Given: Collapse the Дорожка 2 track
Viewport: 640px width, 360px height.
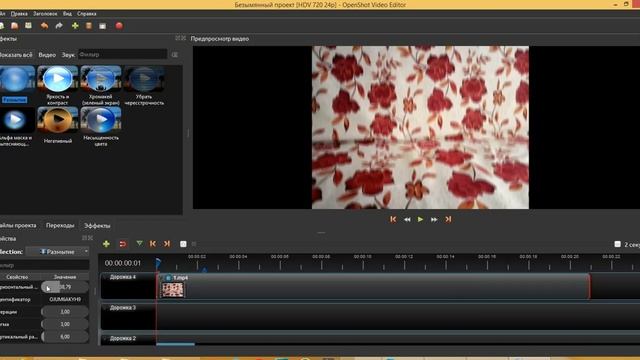Looking at the screenshot, I should (x=105, y=338).
